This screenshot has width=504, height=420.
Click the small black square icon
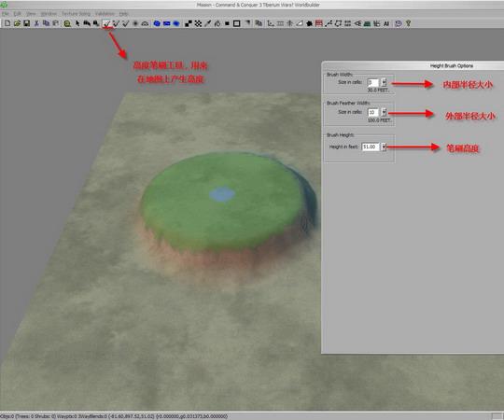pyautogui.click(x=227, y=23)
